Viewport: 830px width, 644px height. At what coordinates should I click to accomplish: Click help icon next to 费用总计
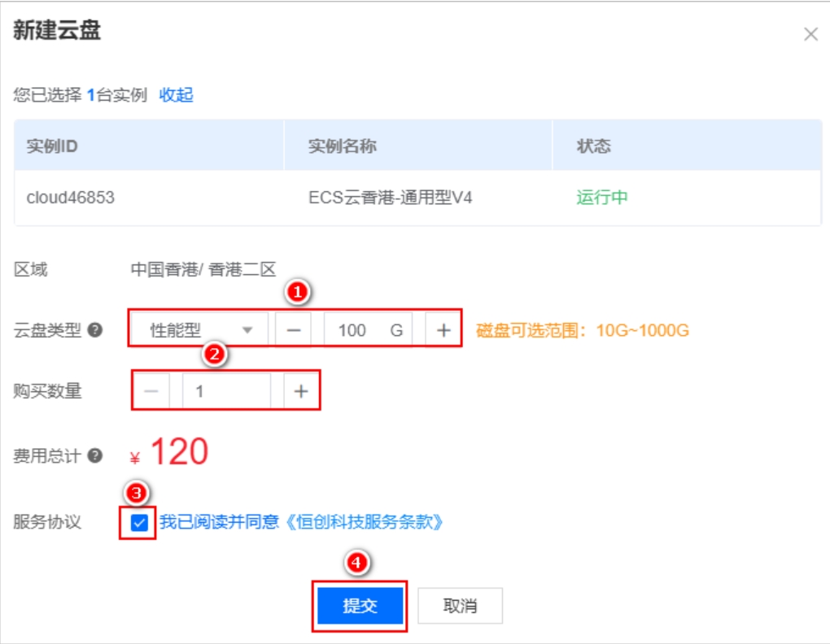[x=95, y=455]
